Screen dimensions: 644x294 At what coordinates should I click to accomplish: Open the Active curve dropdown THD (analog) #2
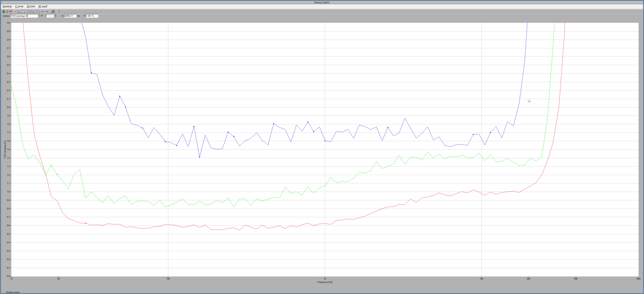pos(25,16)
